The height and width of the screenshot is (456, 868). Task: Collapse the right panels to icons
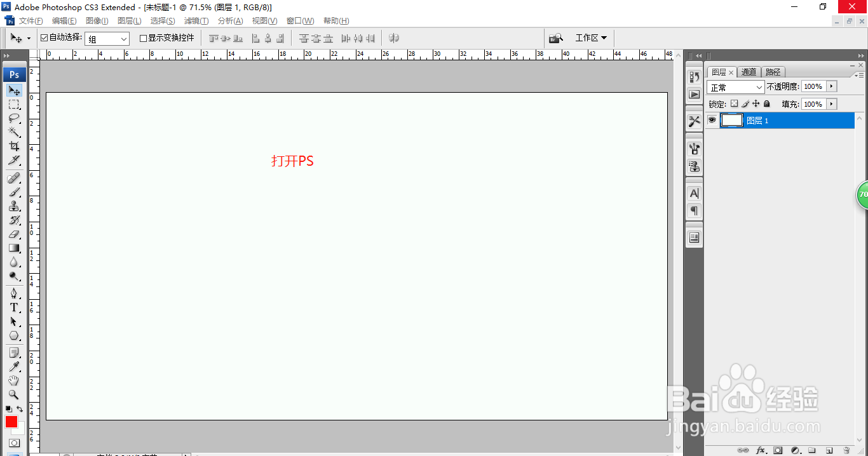pyautogui.click(x=861, y=56)
